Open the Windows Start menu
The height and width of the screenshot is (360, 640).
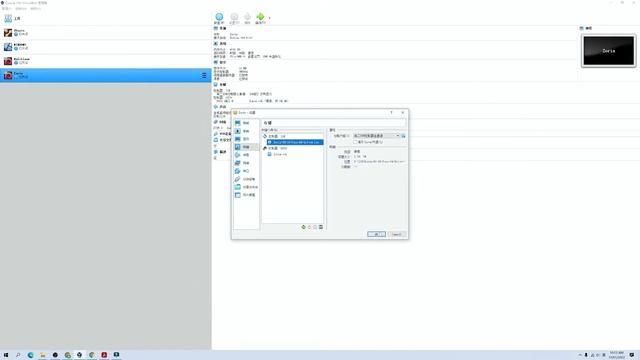point(6,355)
